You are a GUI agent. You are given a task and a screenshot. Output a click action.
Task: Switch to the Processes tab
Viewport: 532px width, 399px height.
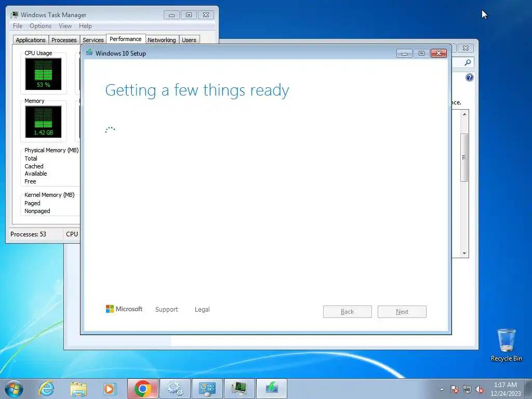[x=64, y=40]
